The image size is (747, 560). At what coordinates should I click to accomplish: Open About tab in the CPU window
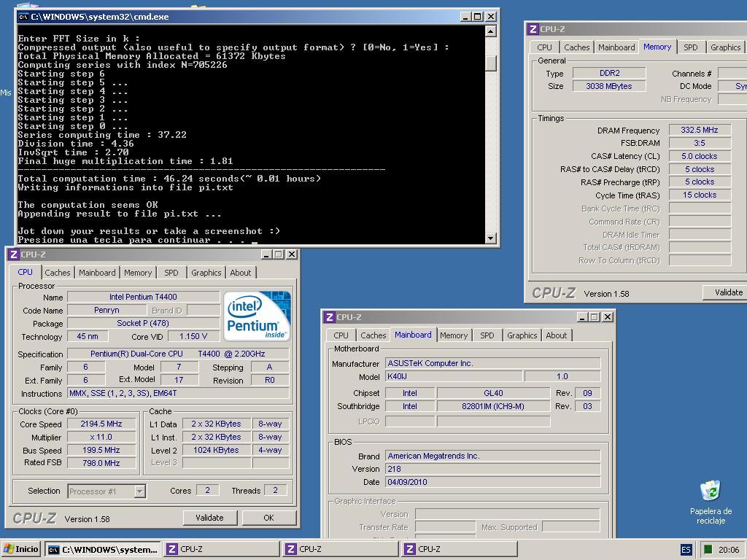tap(241, 273)
